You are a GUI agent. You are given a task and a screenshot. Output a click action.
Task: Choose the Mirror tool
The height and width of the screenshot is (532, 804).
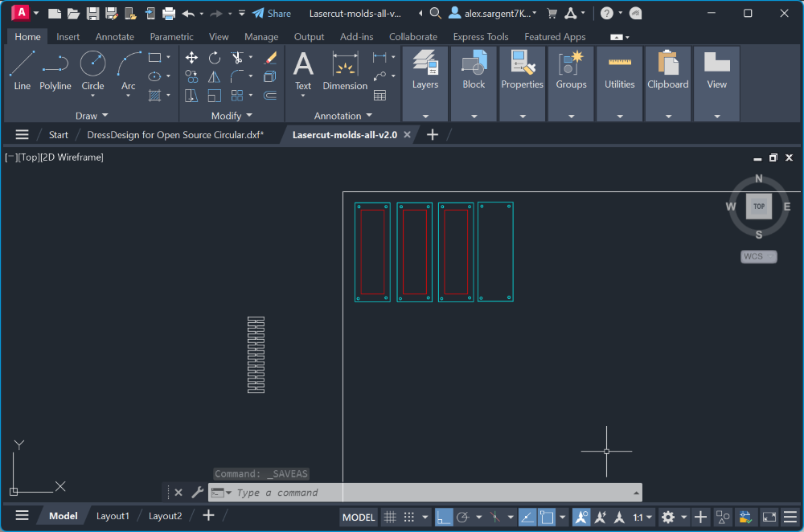[x=215, y=77]
